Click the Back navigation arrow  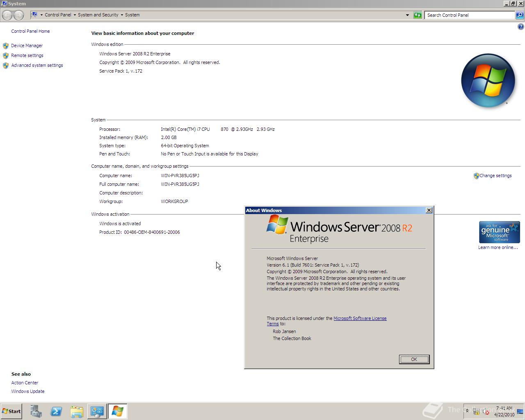click(7, 15)
